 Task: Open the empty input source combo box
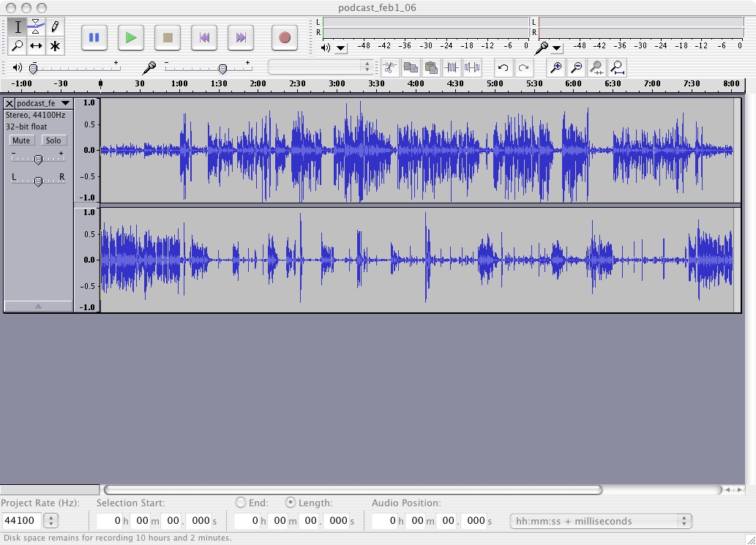pos(320,67)
